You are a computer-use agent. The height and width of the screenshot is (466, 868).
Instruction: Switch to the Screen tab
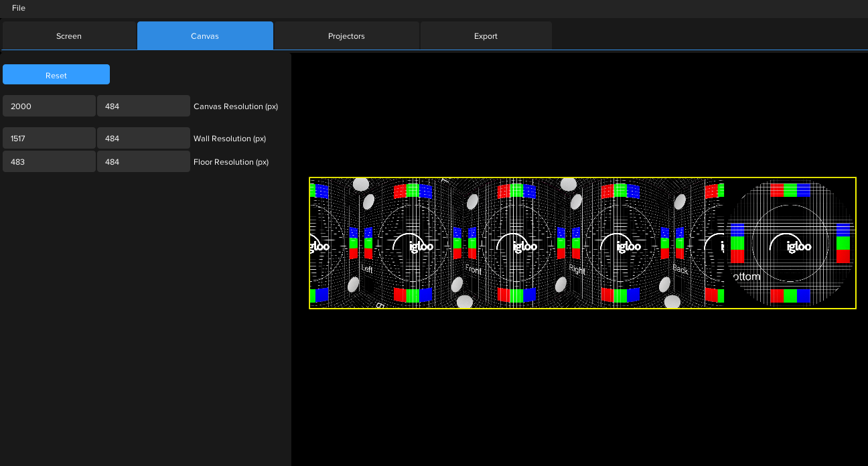pyautogui.click(x=69, y=36)
